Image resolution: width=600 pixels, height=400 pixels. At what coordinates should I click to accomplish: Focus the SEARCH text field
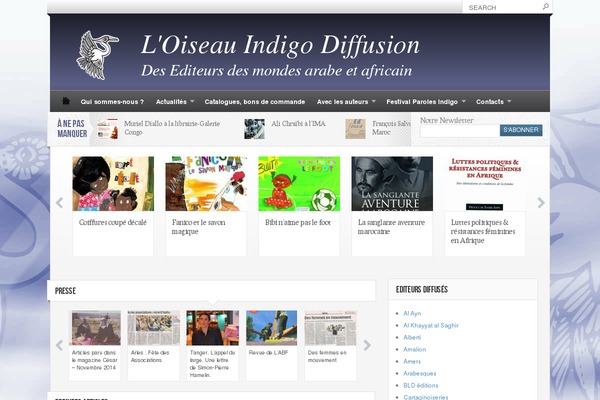tap(502, 7)
